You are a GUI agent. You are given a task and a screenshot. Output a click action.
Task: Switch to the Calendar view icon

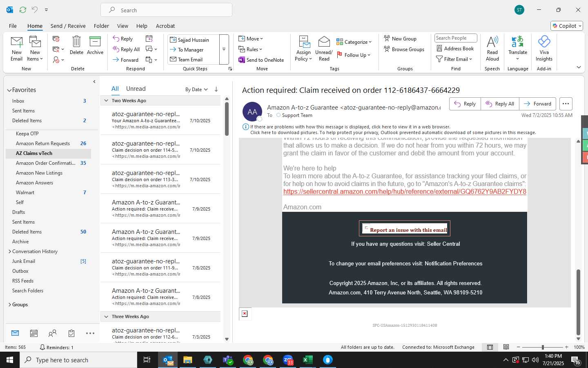click(x=34, y=333)
